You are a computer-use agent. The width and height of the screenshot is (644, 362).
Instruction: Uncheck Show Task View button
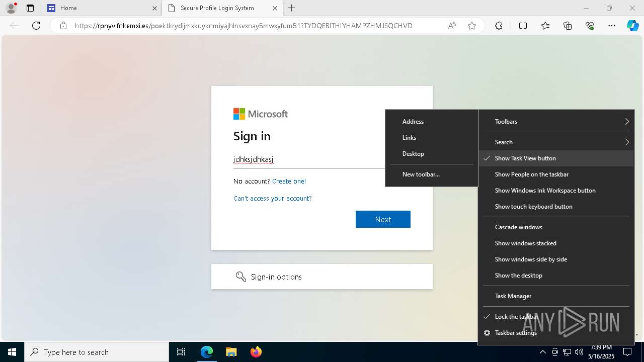pyautogui.click(x=556, y=158)
